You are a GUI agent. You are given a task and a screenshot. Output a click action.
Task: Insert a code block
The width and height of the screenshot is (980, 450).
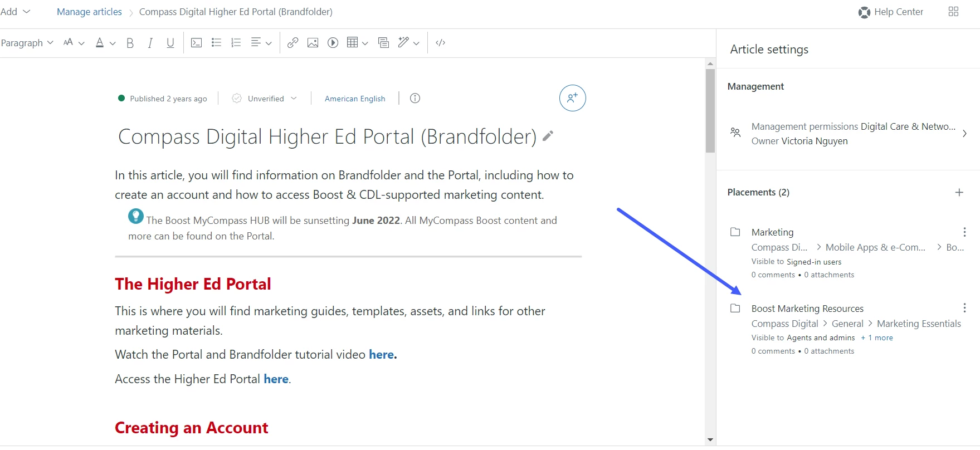(x=196, y=43)
